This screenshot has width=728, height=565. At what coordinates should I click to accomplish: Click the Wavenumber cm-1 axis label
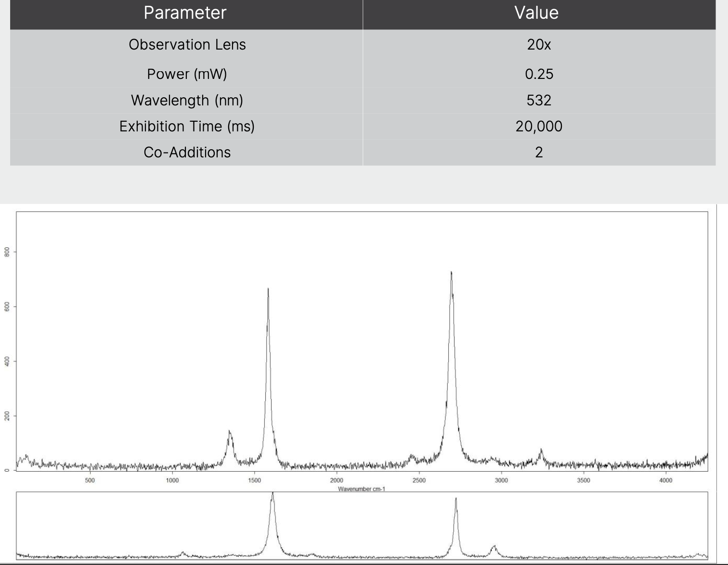[x=362, y=489]
